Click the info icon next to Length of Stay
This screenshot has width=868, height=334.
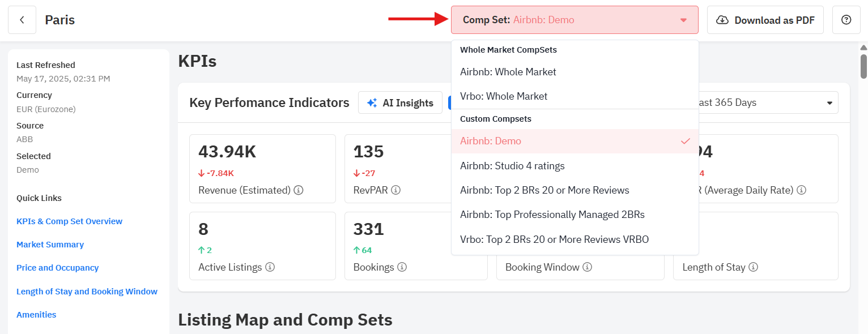pos(754,267)
